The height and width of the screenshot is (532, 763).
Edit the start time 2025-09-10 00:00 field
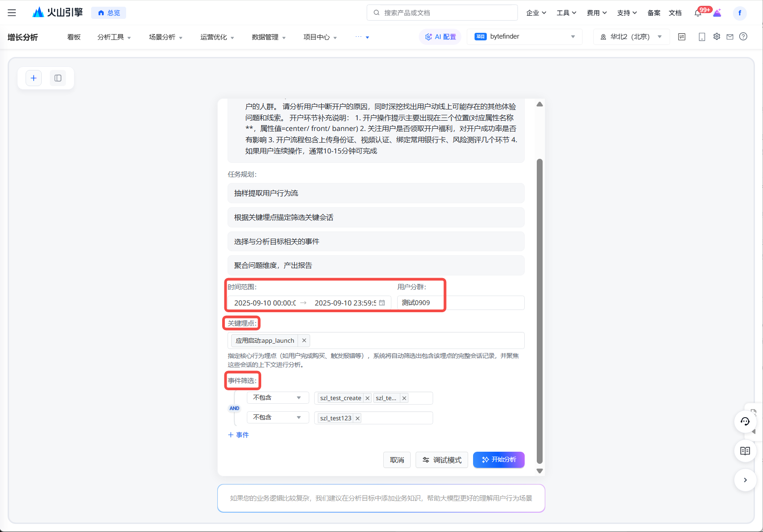265,303
